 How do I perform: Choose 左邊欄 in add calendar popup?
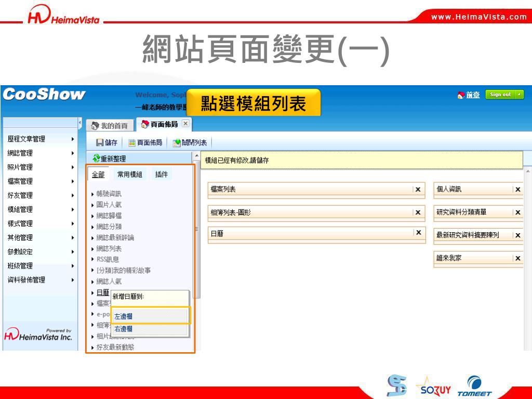click(150, 316)
